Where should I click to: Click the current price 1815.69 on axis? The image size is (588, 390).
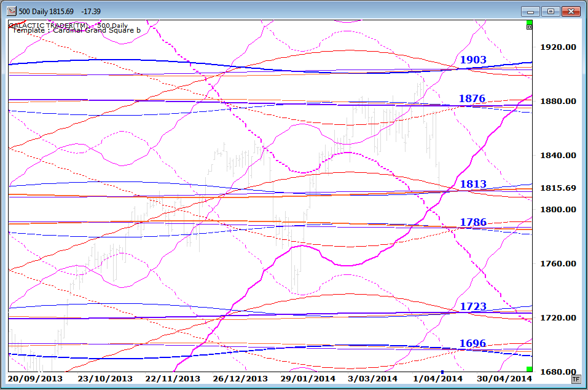click(x=558, y=188)
